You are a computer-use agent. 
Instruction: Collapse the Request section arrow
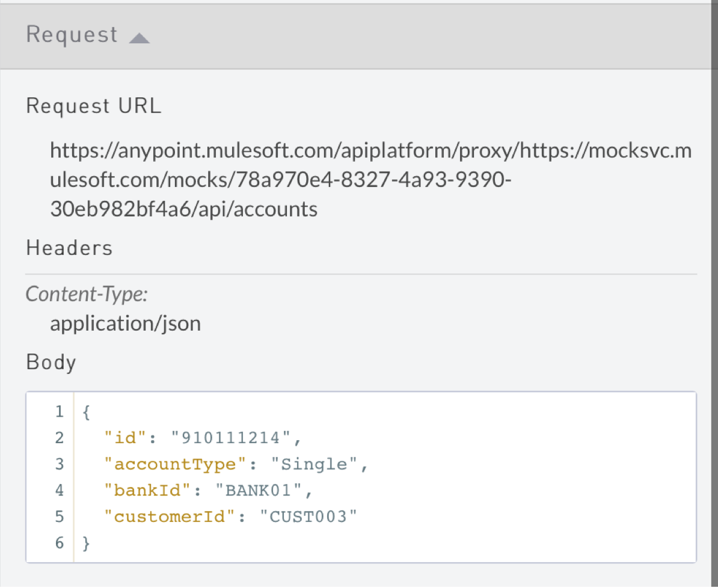click(x=139, y=38)
